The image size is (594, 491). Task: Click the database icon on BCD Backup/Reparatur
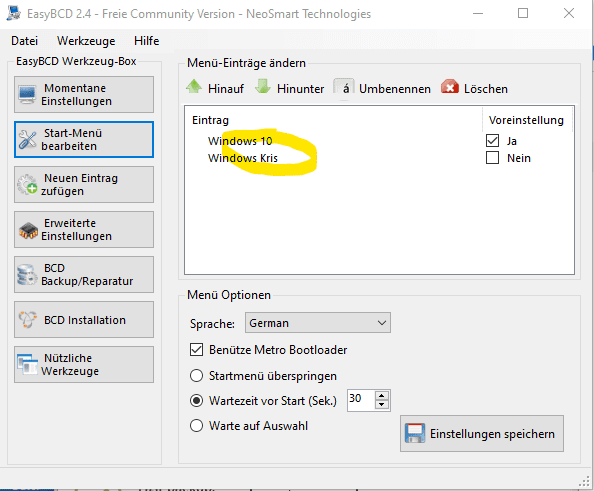(x=27, y=275)
